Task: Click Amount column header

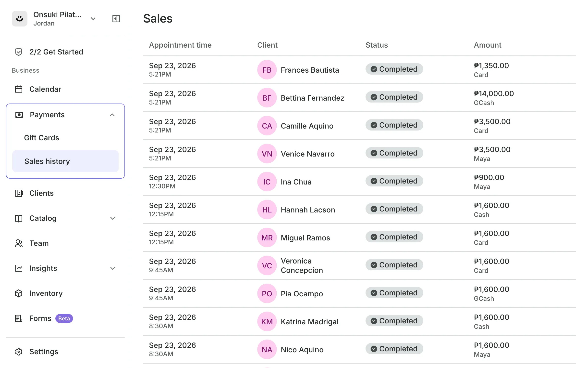Action: coord(488,45)
